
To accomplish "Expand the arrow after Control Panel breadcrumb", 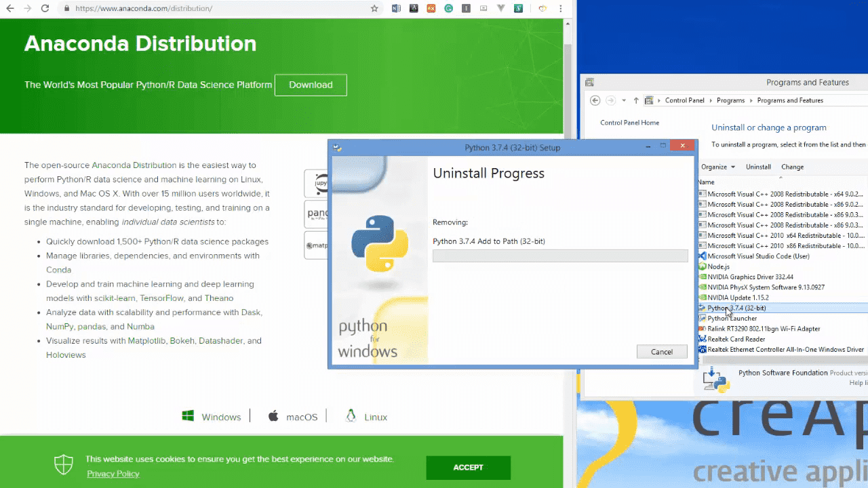I will (711, 100).
